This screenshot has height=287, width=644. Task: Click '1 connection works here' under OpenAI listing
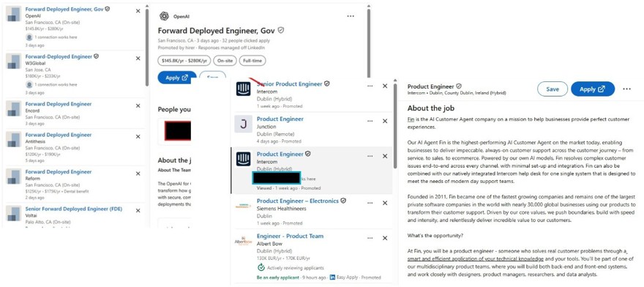pos(56,37)
